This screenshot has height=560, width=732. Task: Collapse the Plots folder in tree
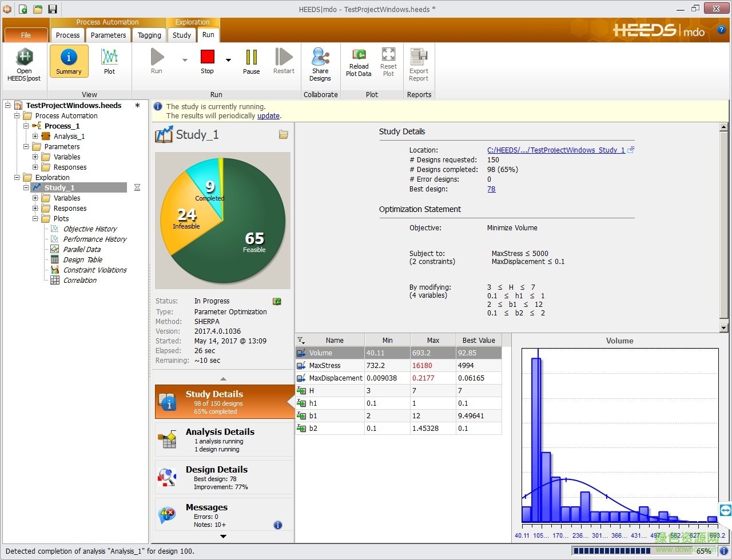coord(35,219)
